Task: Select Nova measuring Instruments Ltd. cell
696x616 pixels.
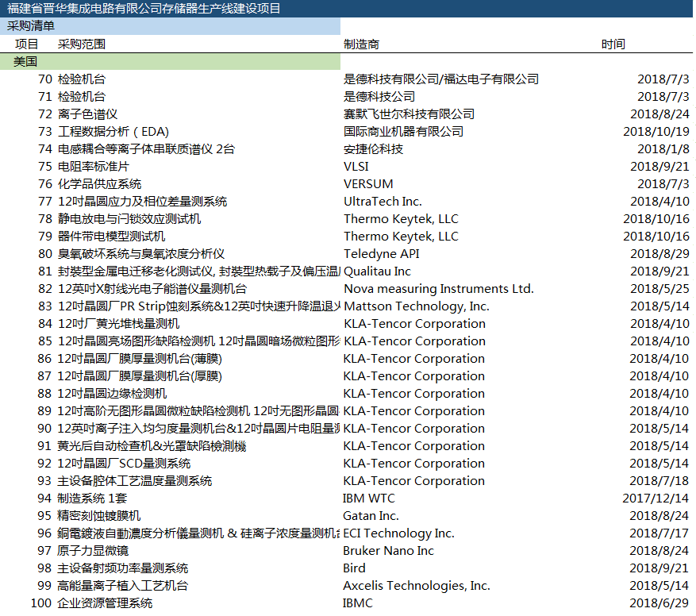Action: [439, 289]
